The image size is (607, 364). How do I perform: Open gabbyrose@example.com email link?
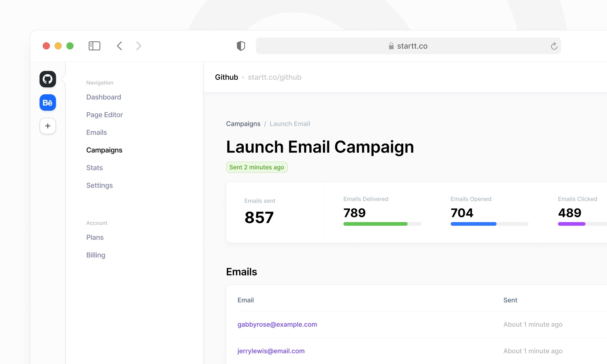click(x=277, y=325)
